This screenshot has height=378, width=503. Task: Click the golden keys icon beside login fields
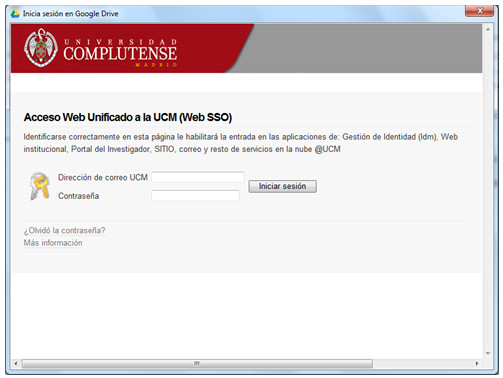tap(40, 186)
